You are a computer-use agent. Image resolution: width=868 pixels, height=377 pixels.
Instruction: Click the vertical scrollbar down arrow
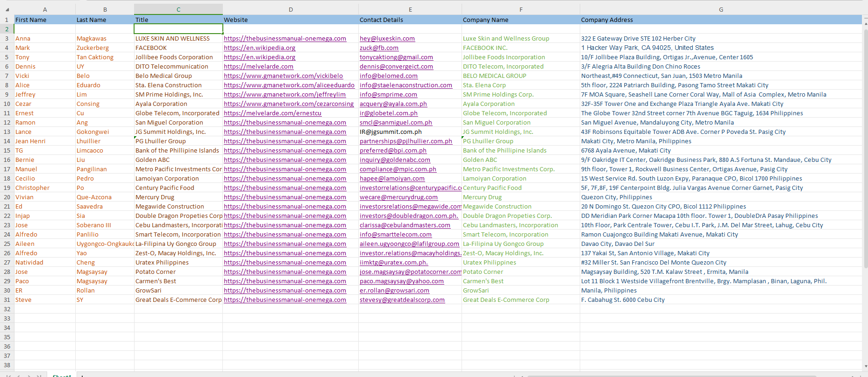[x=865, y=366]
